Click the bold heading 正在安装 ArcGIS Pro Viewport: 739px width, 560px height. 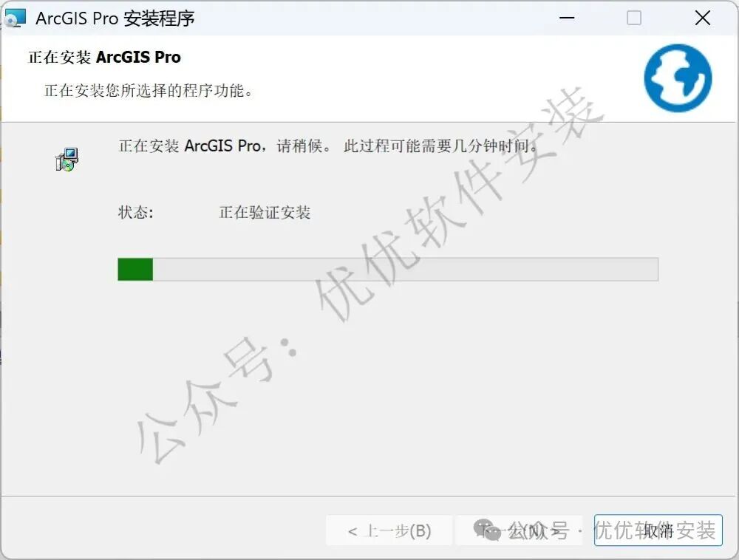[105, 57]
